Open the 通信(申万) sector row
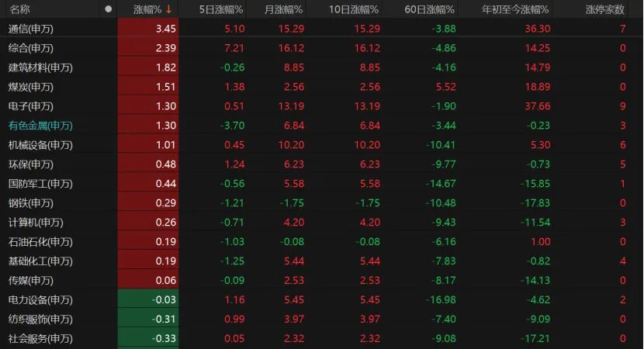 pyautogui.click(x=322, y=29)
